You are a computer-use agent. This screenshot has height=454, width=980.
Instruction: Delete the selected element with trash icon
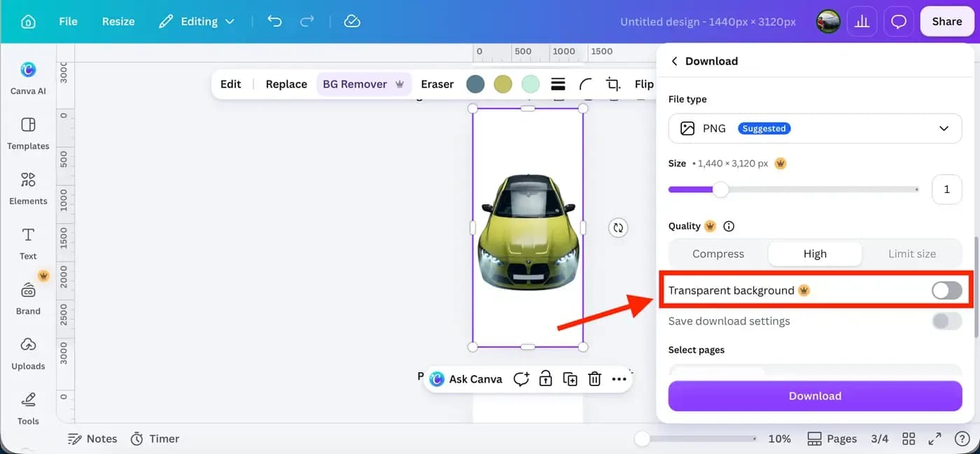click(594, 379)
